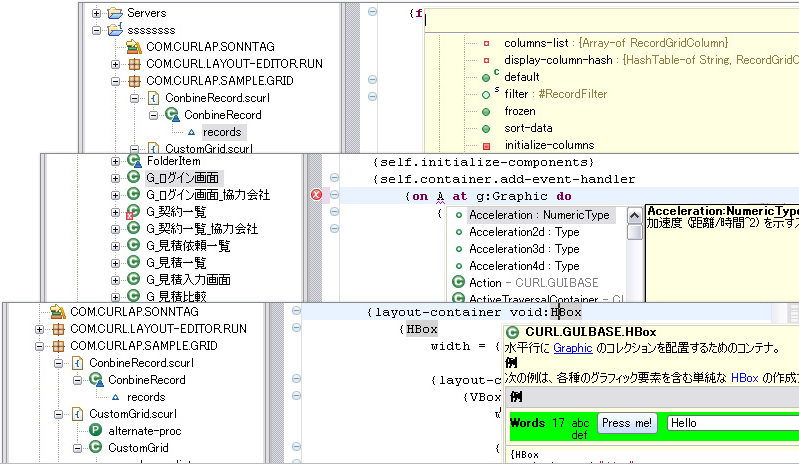Click the text field containing Hello
The height and width of the screenshot is (464, 799).
[x=730, y=423]
